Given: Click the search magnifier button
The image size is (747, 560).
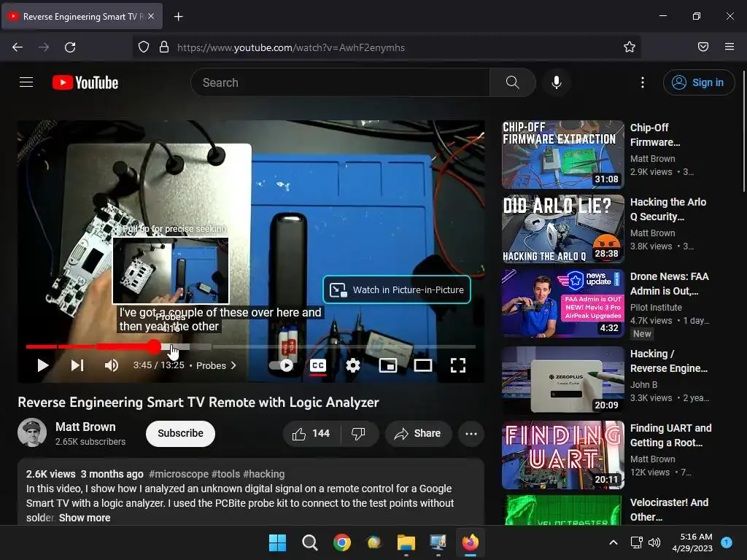Looking at the screenshot, I should click(513, 82).
